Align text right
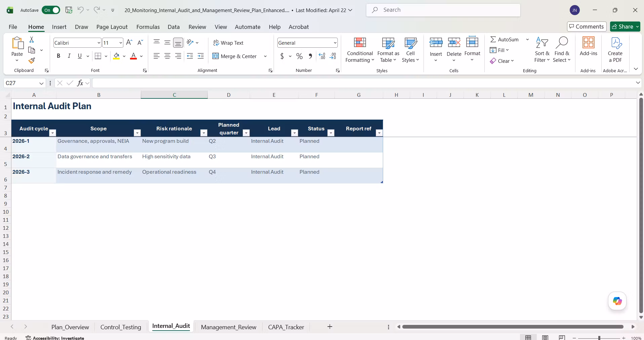This screenshot has height=340, width=644. click(178, 56)
